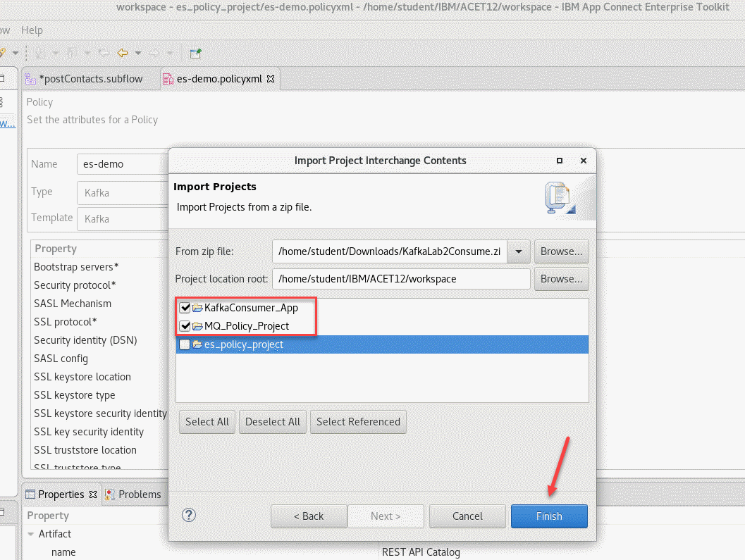Uncheck the MQ_Policy_Project checkbox
This screenshot has height=560, width=745.
pos(185,326)
